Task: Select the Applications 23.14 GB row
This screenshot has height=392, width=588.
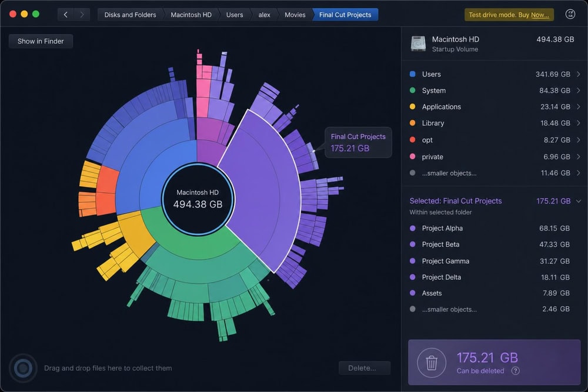Action: click(495, 107)
